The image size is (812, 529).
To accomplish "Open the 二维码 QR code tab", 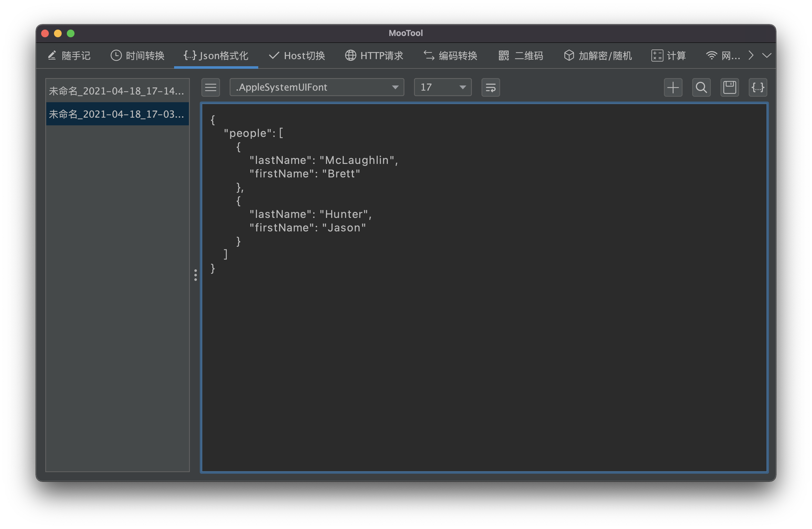I will [521, 56].
